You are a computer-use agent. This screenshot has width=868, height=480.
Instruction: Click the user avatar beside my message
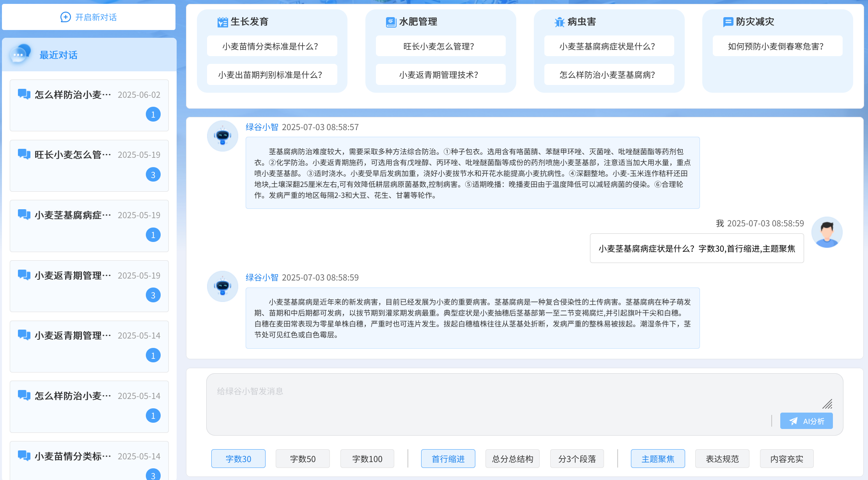point(827,232)
